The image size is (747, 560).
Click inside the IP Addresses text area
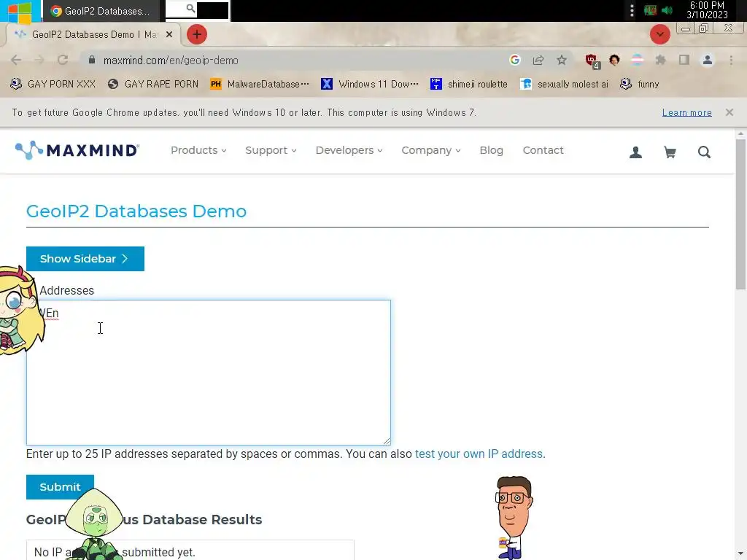(209, 373)
